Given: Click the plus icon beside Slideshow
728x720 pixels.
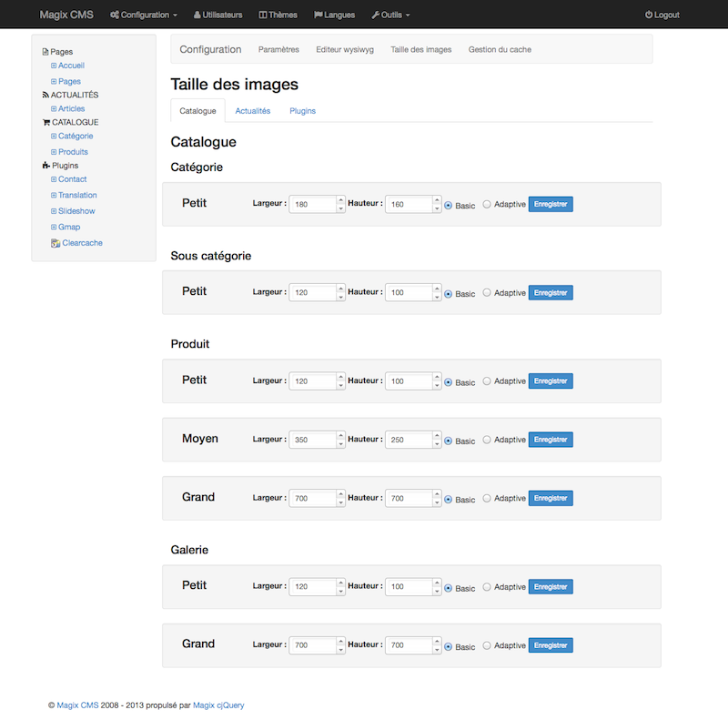Looking at the screenshot, I should (x=54, y=211).
